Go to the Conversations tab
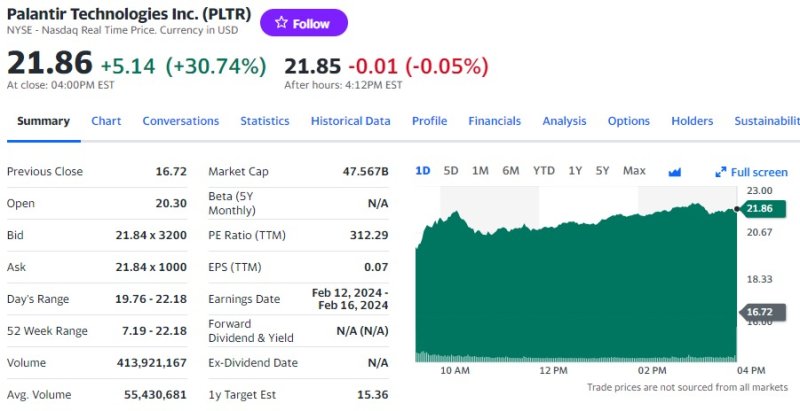 [180, 121]
